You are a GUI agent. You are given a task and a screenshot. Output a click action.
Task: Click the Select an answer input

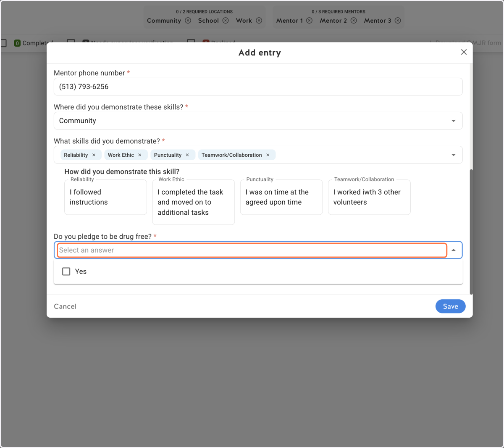click(x=252, y=250)
